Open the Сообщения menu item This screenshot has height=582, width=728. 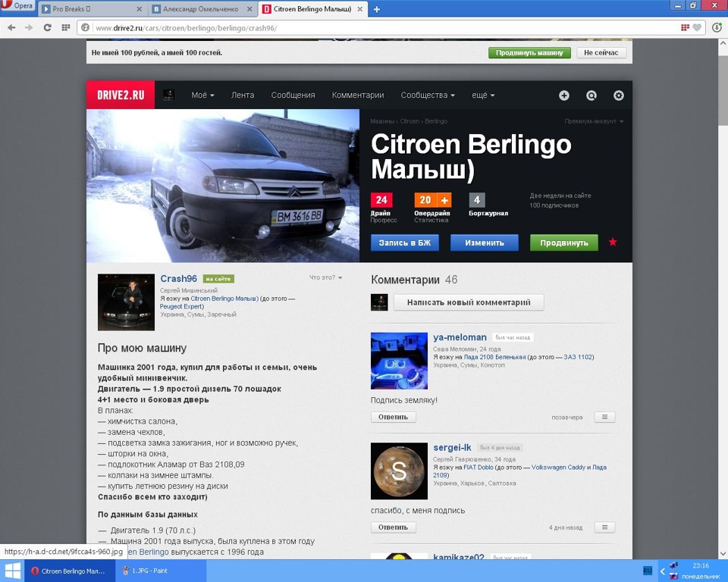point(293,95)
